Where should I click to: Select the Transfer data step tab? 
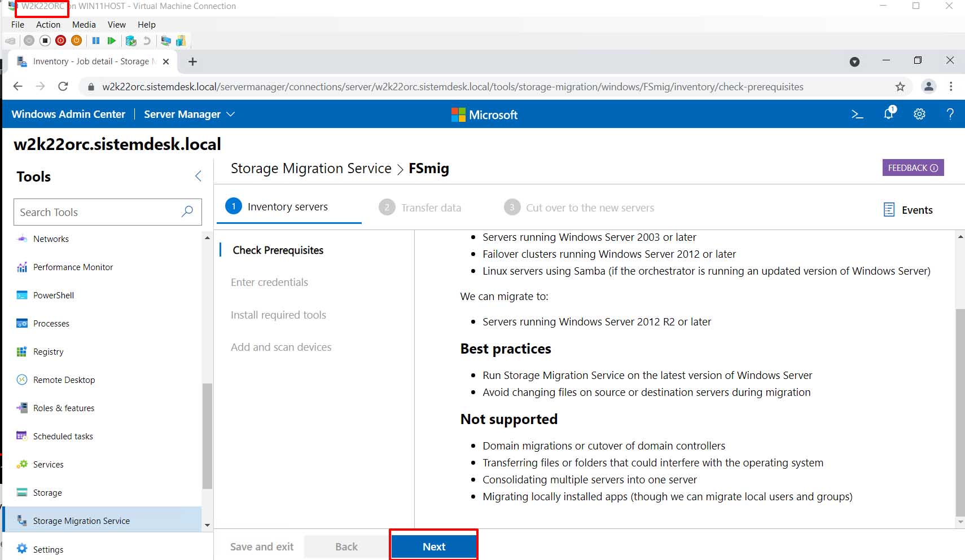420,208
